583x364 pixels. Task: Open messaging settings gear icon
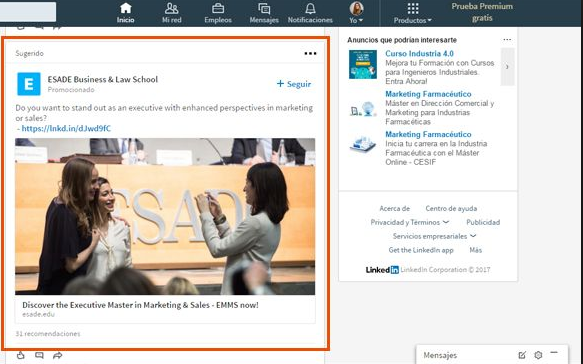(538, 355)
